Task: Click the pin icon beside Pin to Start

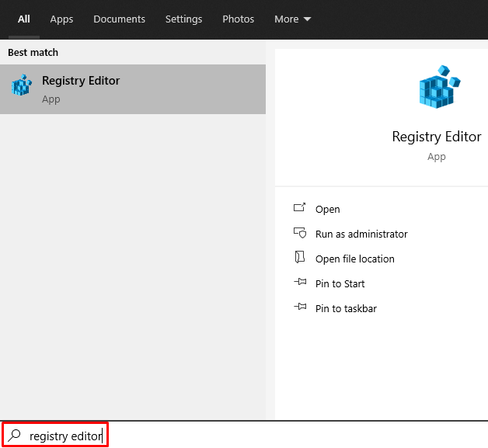Action: (x=300, y=282)
